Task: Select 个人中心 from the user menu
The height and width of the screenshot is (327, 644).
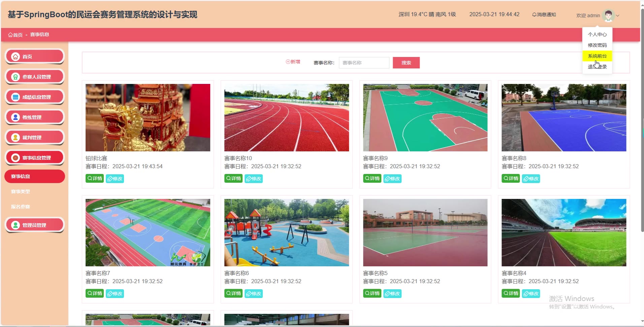Action: 597,34
